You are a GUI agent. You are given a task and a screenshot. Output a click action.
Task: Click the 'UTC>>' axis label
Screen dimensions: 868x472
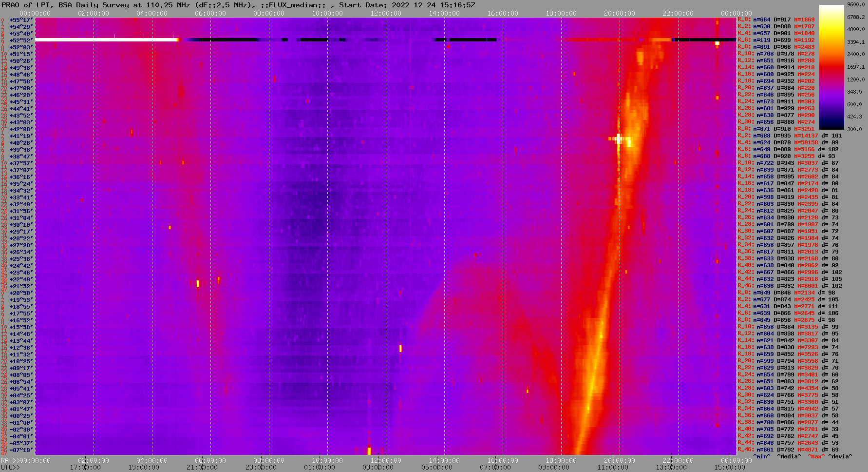click(11, 467)
